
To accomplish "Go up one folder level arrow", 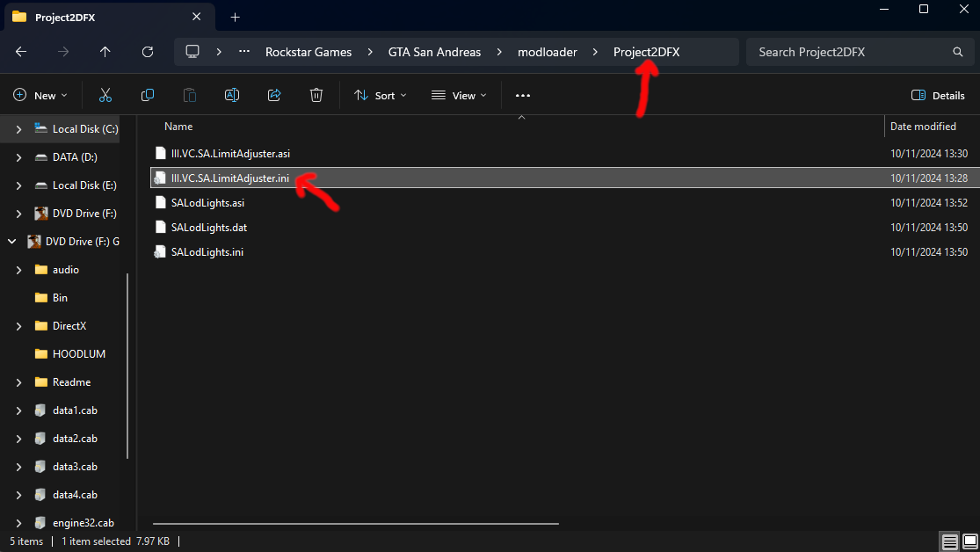I will coord(105,52).
